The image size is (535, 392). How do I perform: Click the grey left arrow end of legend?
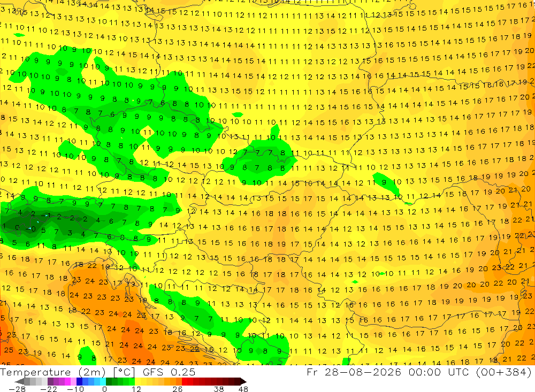[x=19, y=382]
